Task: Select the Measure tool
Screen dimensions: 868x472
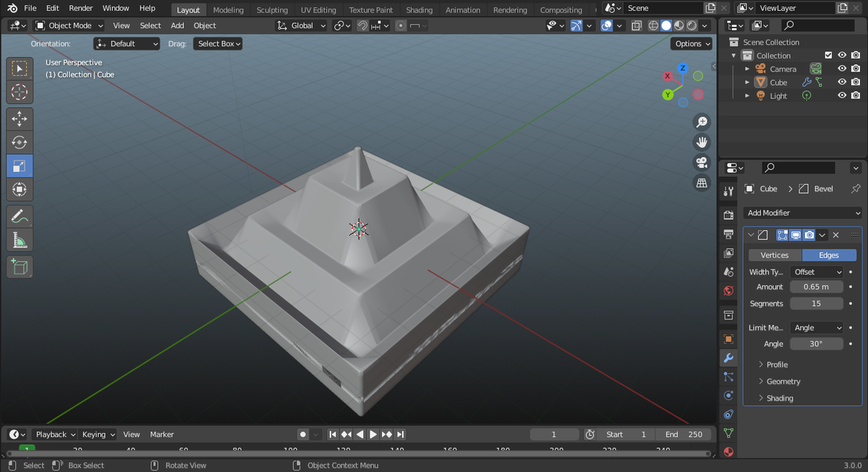Action: pos(20,240)
